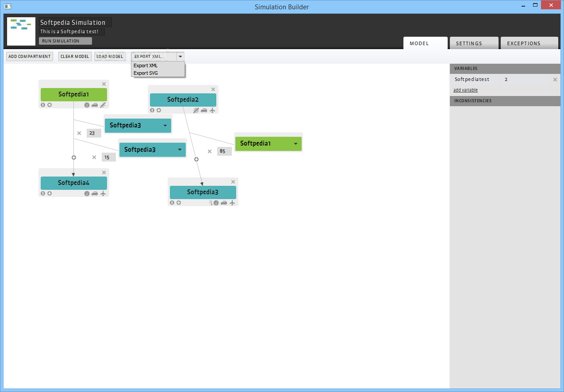Click plane icon on Softpedia4 compartment
The width and height of the screenshot is (564, 392).
pyautogui.click(x=103, y=193)
